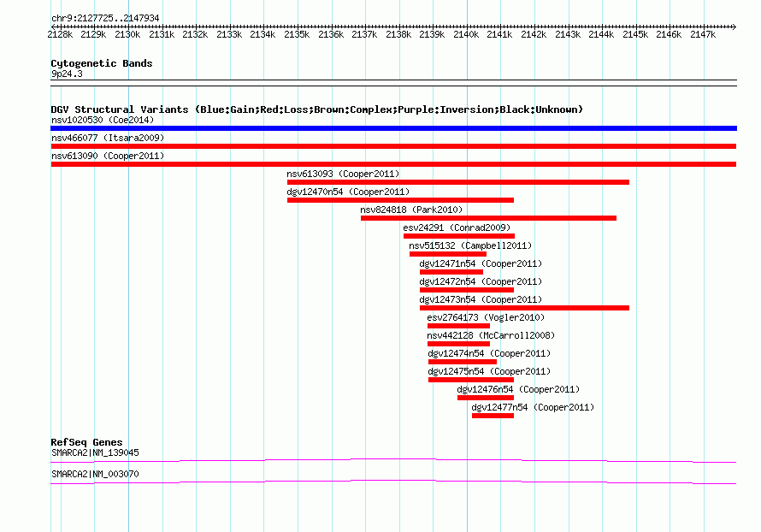Click the SMARCA2|NM_003070 gene label
Screen dimensions: 761x532
[95, 474]
